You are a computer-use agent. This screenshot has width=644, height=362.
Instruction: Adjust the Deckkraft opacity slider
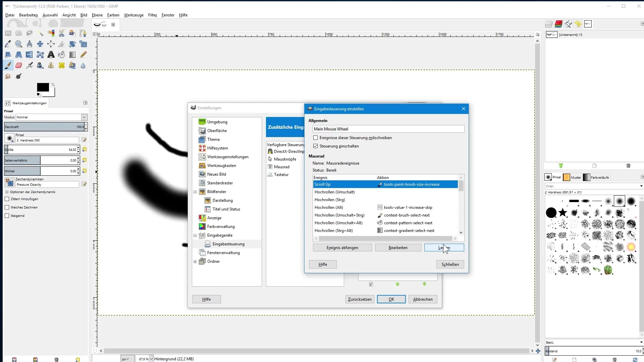coord(44,127)
